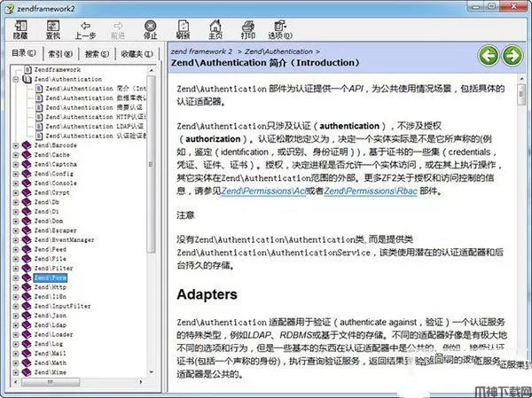This screenshot has width=532, height=398.
Task: Click the green next-page arrow button
Action: [x=512, y=56]
